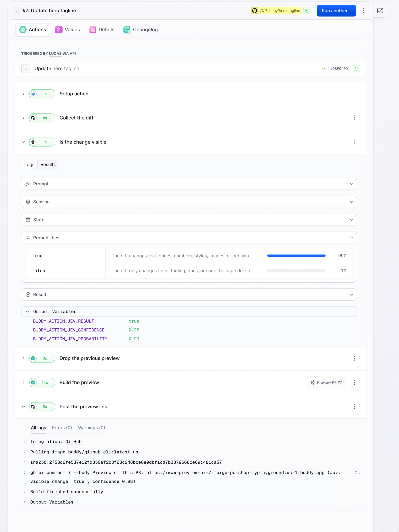The image size is (399, 532).
Task: Select the Errors (0) tab
Action: coord(62,428)
